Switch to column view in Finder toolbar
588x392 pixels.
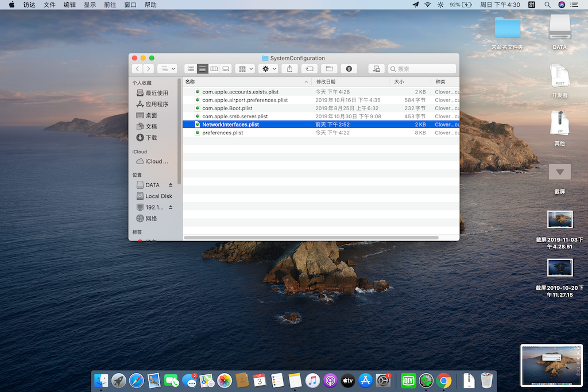pyautogui.click(x=214, y=68)
